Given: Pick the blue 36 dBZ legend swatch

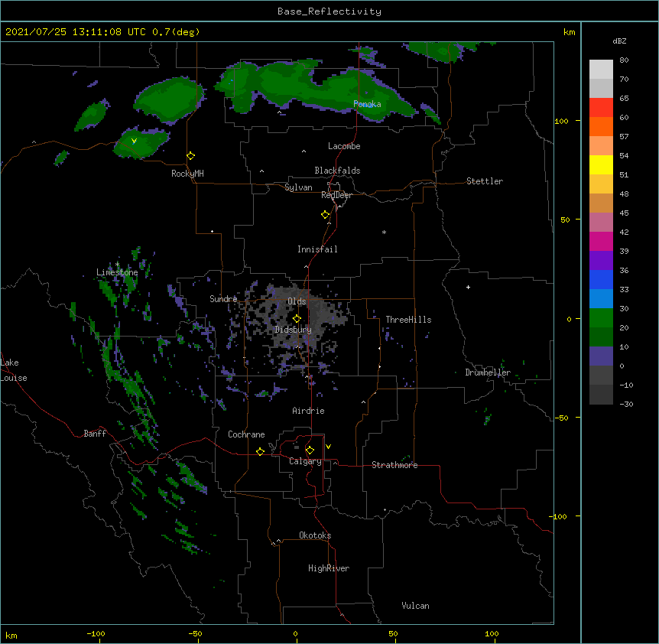Looking at the screenshot, I should [601, 279].
